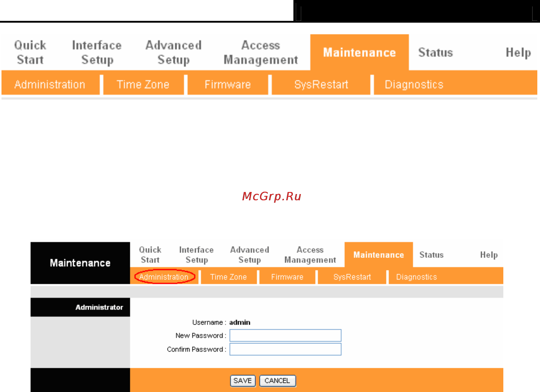Go to Status in the upper navigation bar

[436, 52]
